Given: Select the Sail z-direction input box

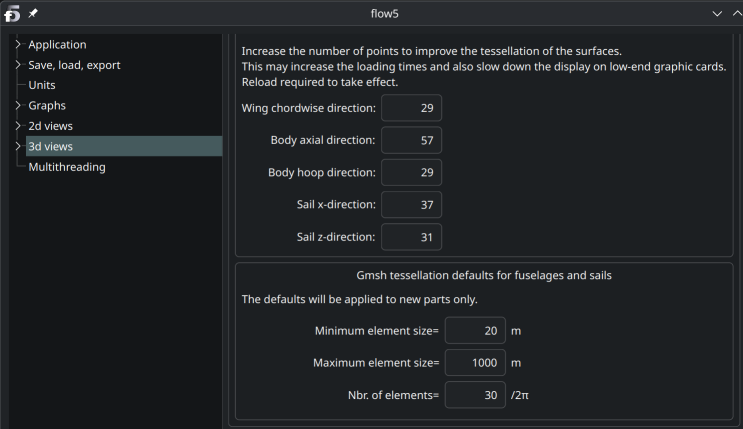Looking at the screenshot, I should point(411,237).
